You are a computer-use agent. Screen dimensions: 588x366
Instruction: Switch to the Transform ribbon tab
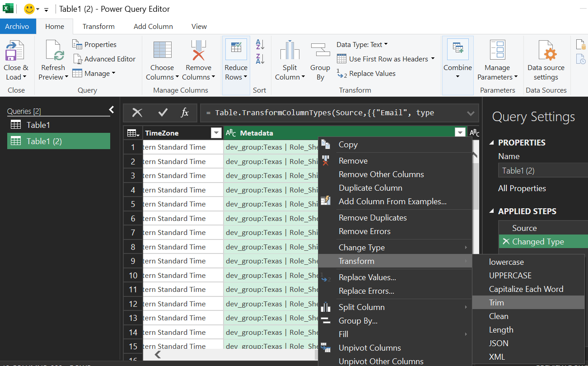pos(98,26)
